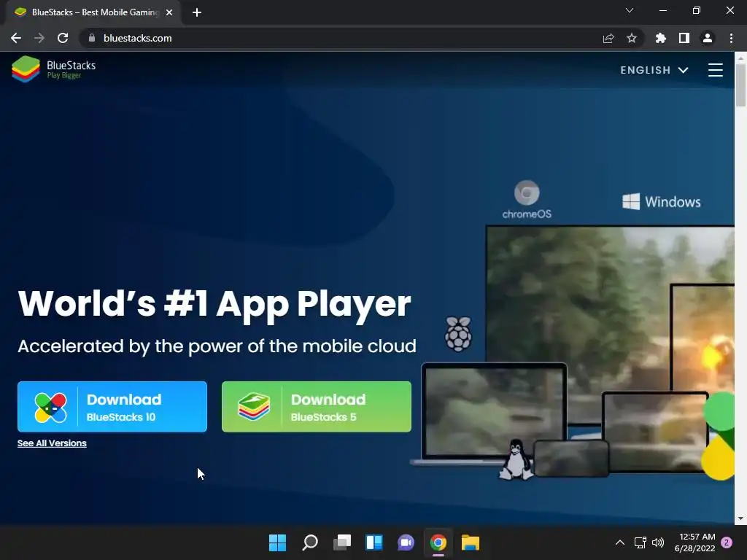Screen dimensions: 747x560
Task: Click the BlueStacks logo in page header
Action: [53, 69]
